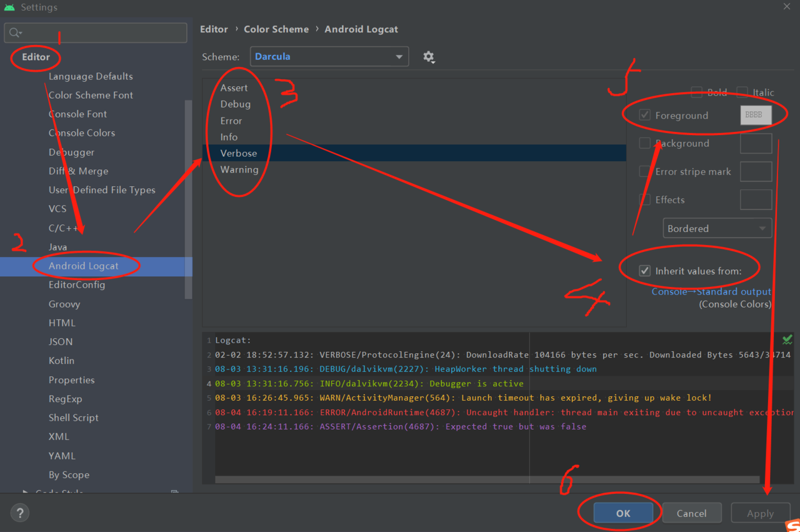Toggle the Italic checkbox
Screen dimensions: 800x532
pyautogui.click(x=742, y=93)
